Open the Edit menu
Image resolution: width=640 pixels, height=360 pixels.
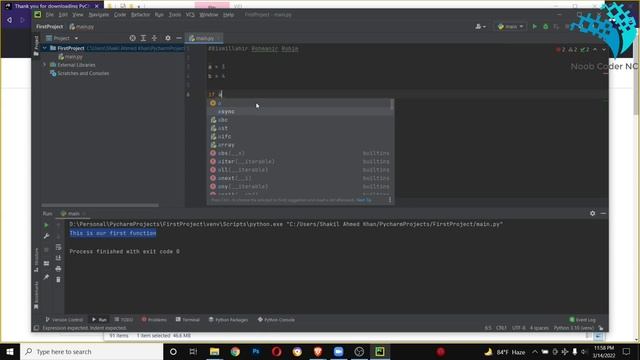tap(63, 15)
